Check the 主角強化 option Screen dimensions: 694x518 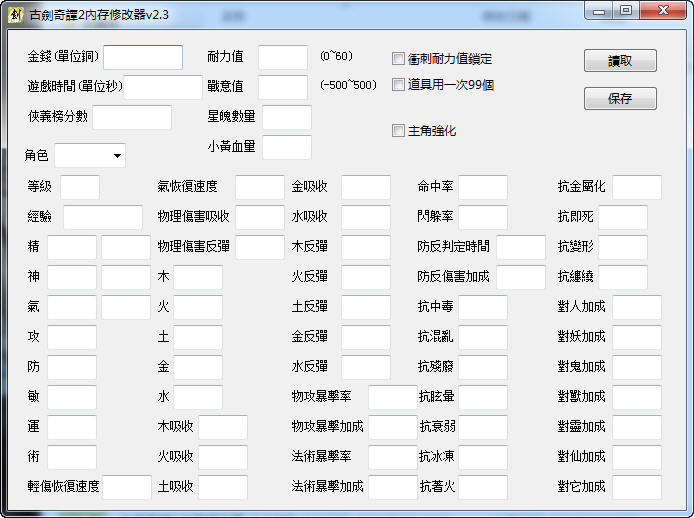[x=399, y=131]
